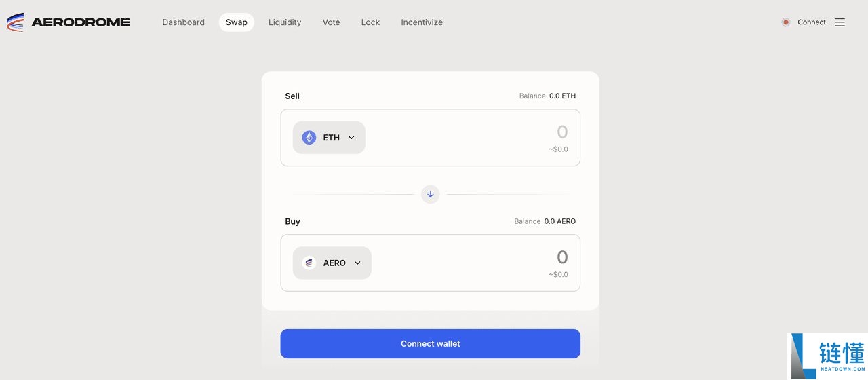Viewport: 868px width, 380px height.
Task: Click the AERO token icon
Action: coord(309,263)
